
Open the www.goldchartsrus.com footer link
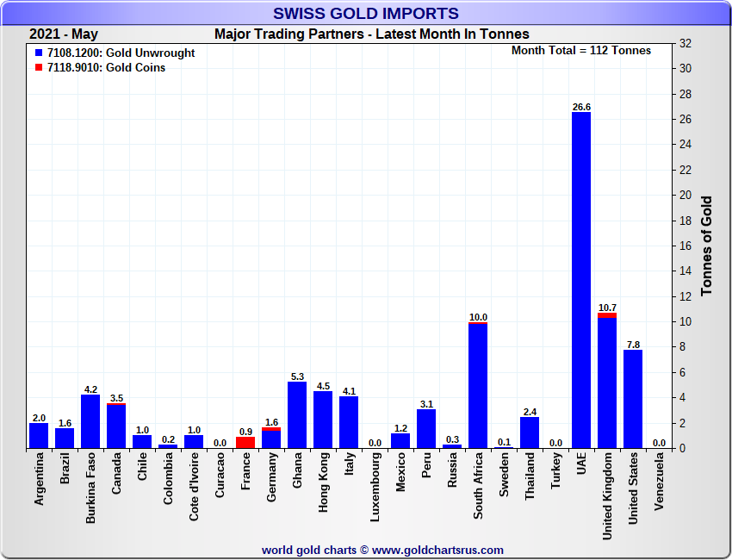click(437, 550)
